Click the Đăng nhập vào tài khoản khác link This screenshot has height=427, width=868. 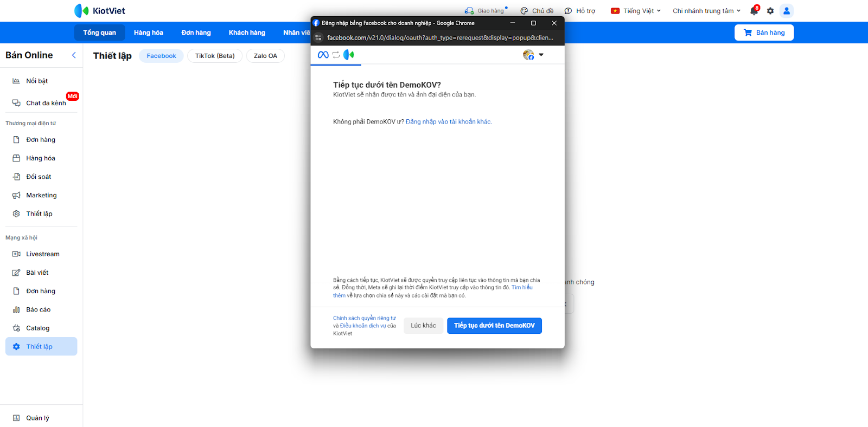click(x=449, y=122)
